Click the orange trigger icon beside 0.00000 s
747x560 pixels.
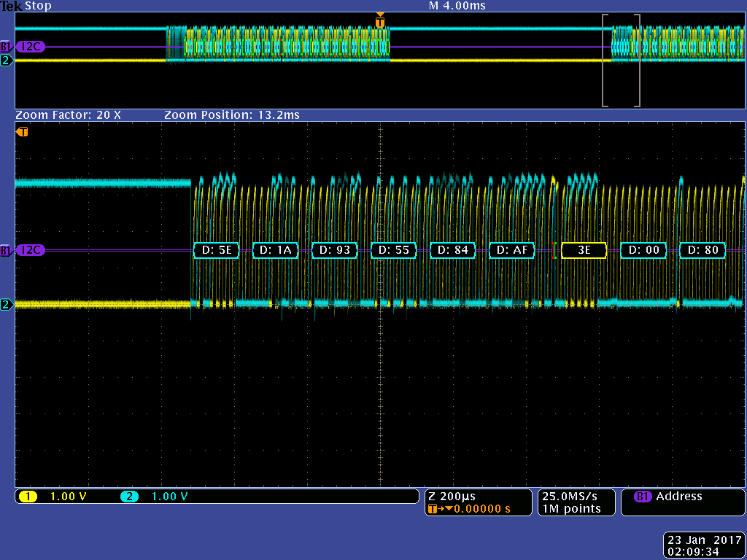point(433,509)
